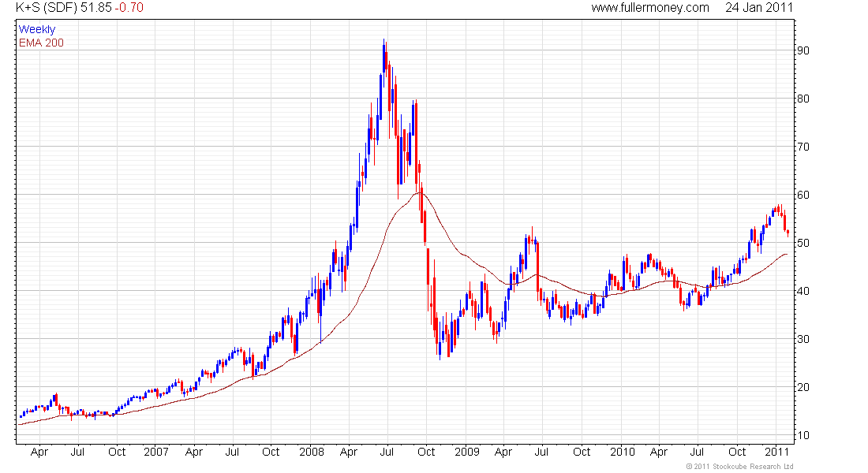Select the EMA 200 legend label

tap(41, 43)
